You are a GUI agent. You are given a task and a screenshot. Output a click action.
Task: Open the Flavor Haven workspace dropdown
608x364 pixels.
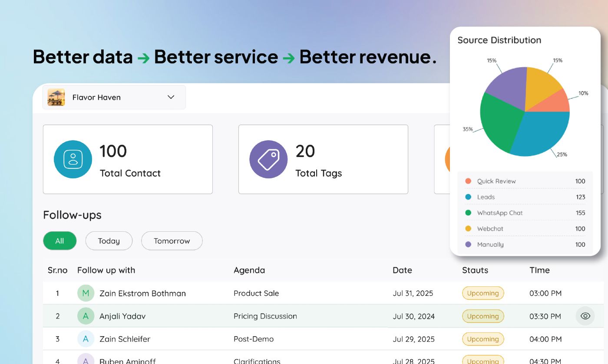pos(171,97)
